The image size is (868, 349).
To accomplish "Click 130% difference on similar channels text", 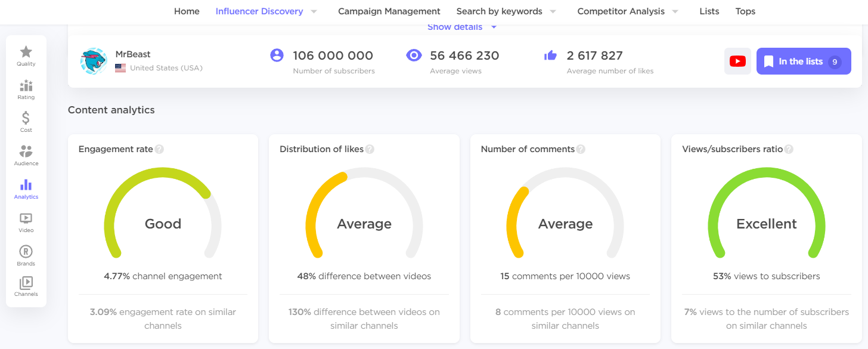I will [364, 319].
